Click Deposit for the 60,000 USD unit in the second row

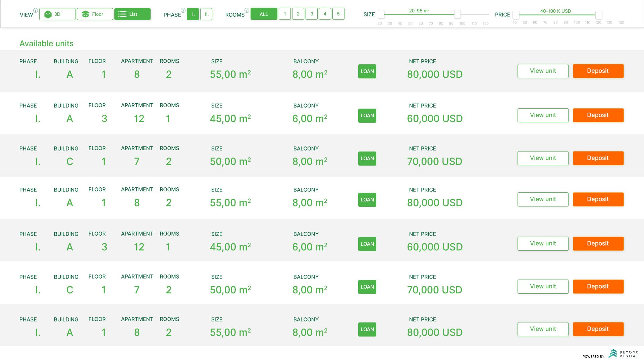pos(598,115)
